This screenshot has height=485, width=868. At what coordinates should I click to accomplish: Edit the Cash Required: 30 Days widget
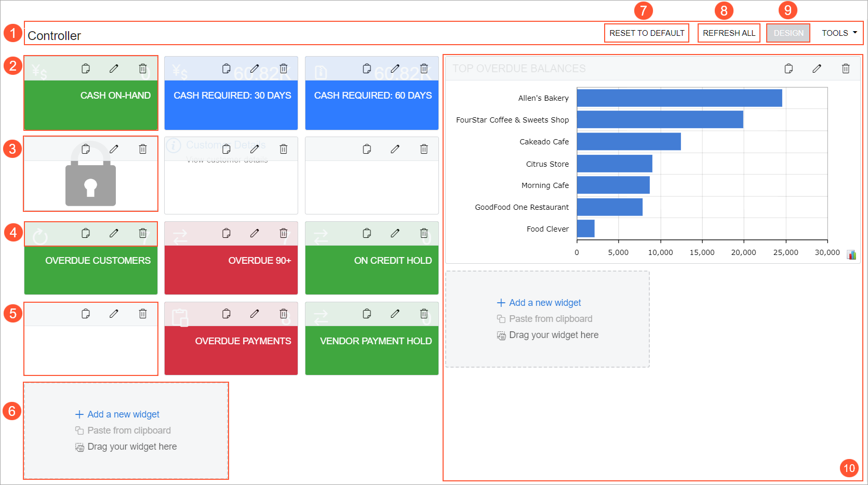pos(255,69)
